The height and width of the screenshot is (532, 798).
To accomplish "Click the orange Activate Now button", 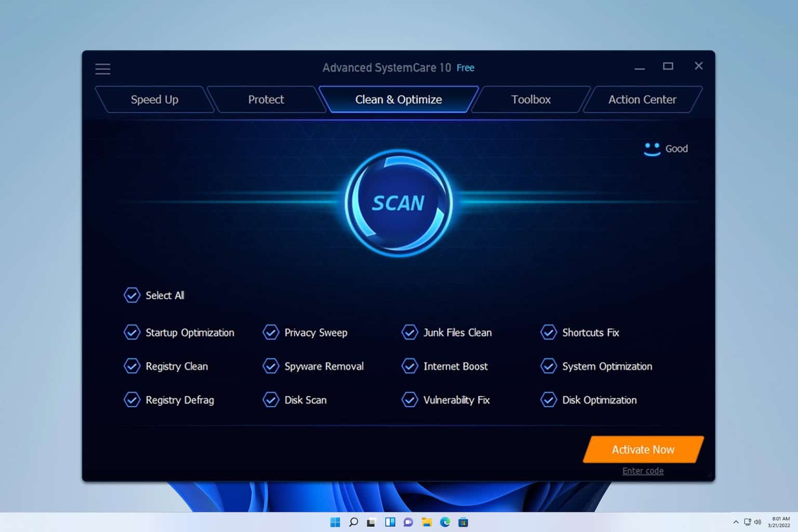I will pos(643,449).
